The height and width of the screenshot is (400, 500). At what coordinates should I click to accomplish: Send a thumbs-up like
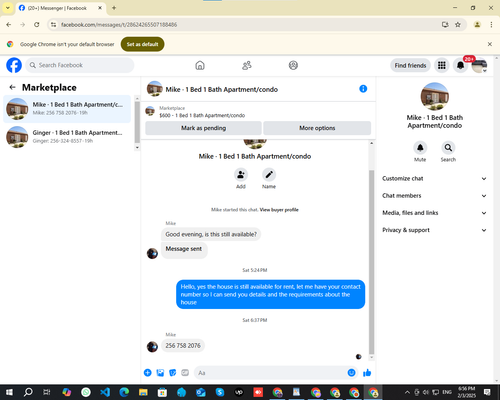[367, 373]
